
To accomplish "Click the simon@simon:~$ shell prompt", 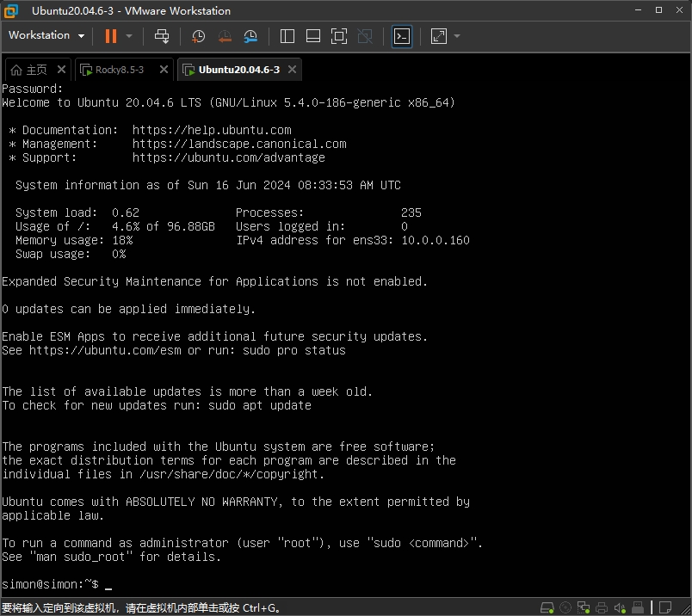I will coord(50,584).
